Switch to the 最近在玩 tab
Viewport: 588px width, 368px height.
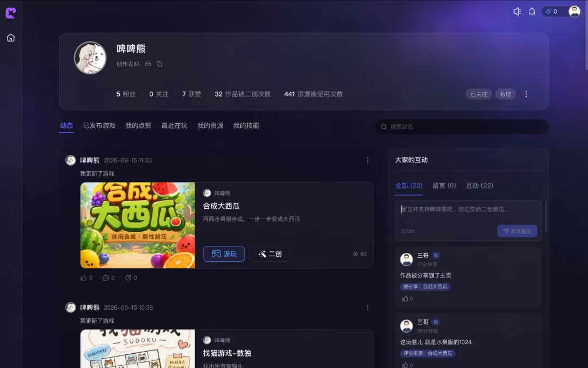174,125
